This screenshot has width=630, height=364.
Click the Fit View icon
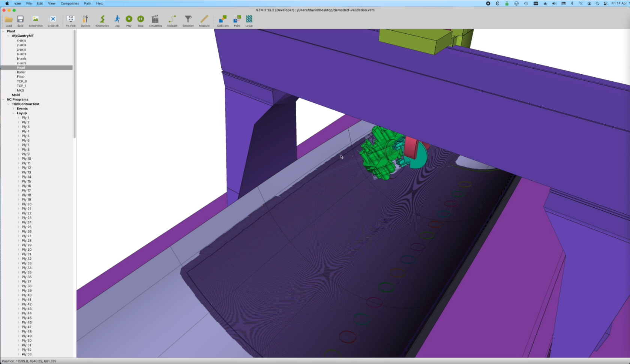pos(70,19)
